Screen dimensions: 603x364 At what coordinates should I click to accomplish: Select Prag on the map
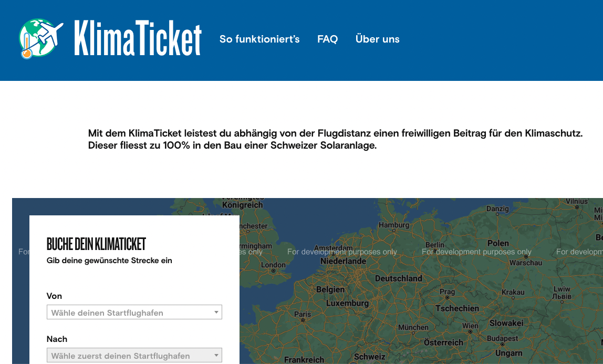(447, 297)
